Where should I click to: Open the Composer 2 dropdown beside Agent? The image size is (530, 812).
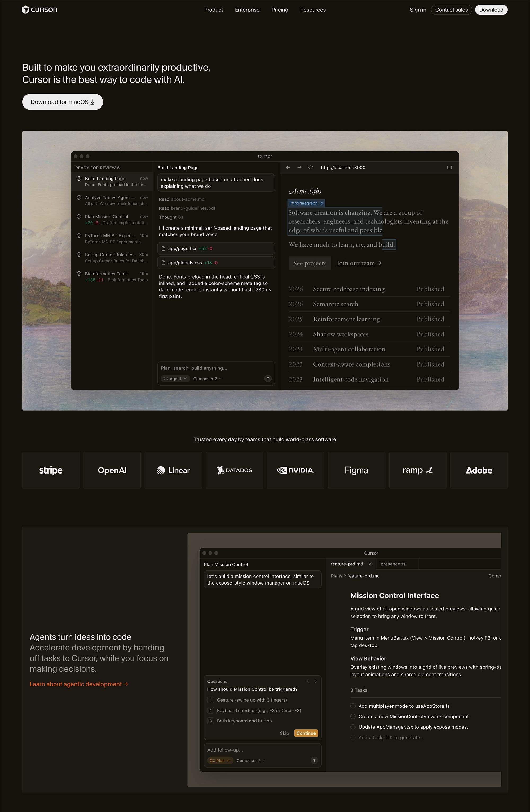click(x=207, y=378)
